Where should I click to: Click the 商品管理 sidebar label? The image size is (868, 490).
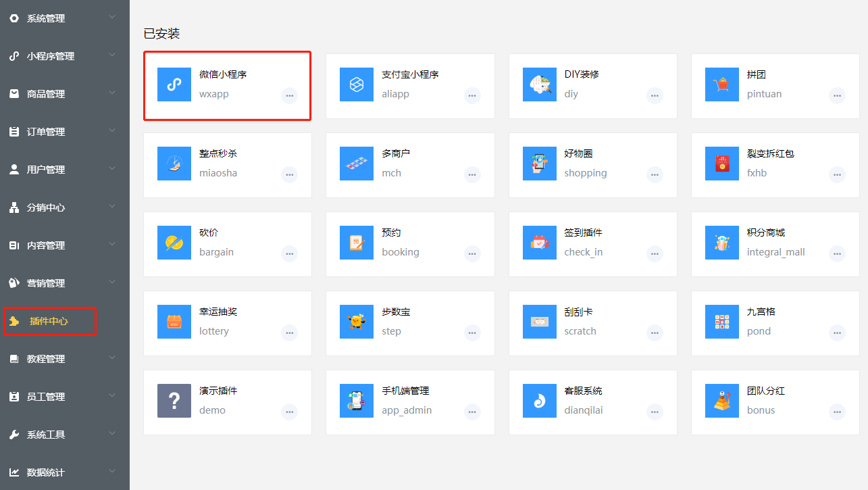click(46, 94)
